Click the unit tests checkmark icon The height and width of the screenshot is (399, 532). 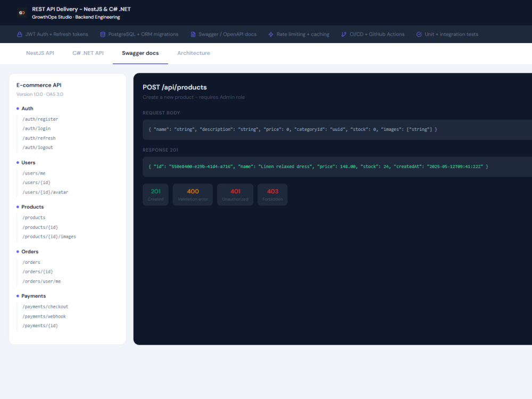coord(419,34)
